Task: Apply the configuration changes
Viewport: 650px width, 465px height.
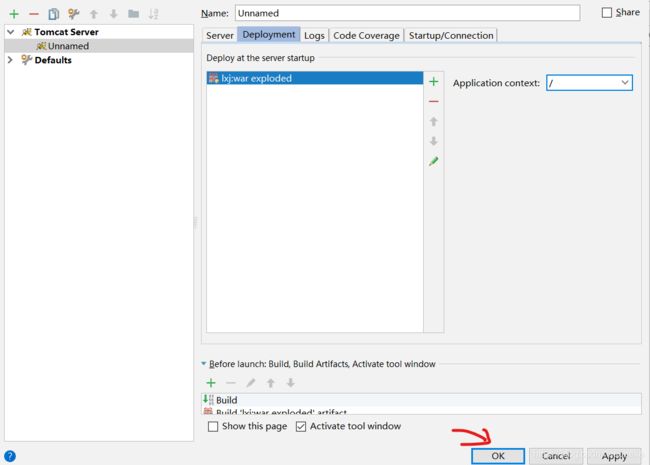Action: point(614,456)
